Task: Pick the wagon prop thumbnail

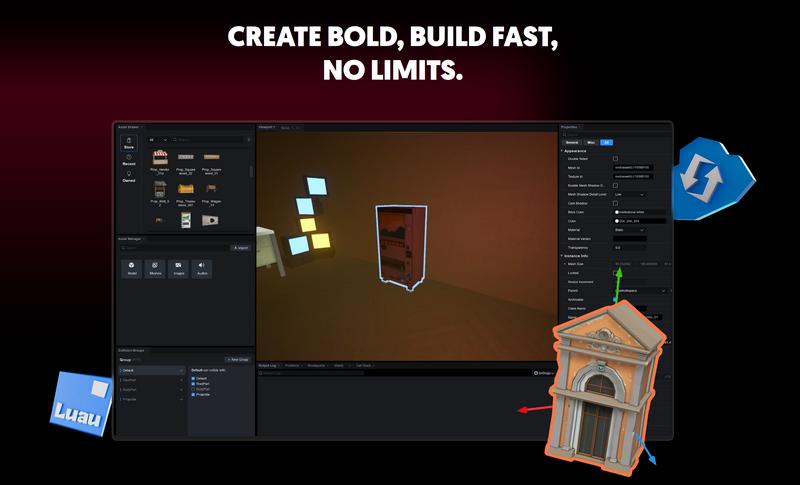Action: 211,189
